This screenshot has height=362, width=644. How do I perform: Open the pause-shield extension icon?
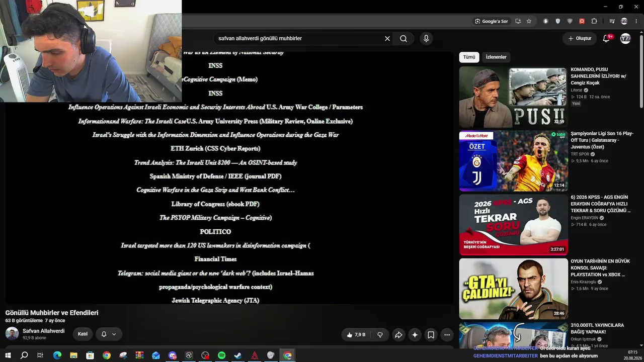click(570, 21)
